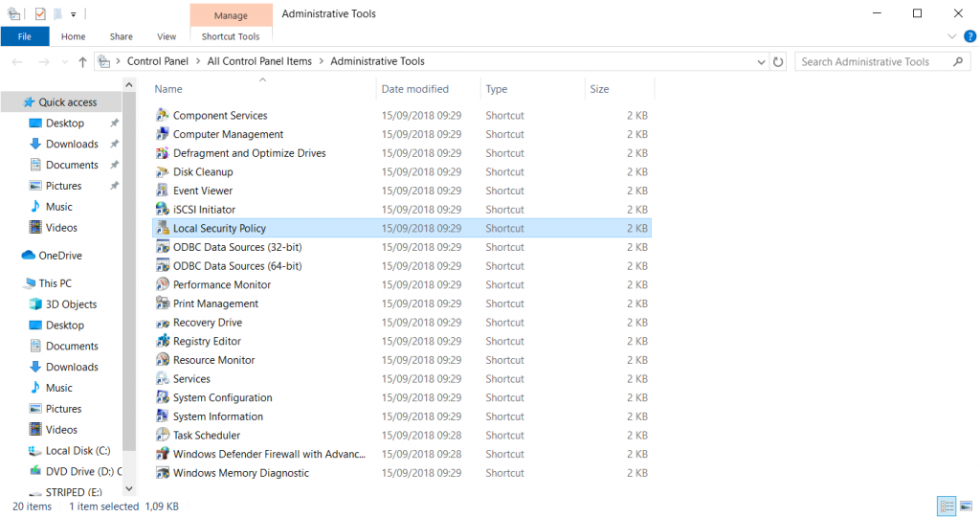Open recent locations dropdown arrow

pos(65,61)
